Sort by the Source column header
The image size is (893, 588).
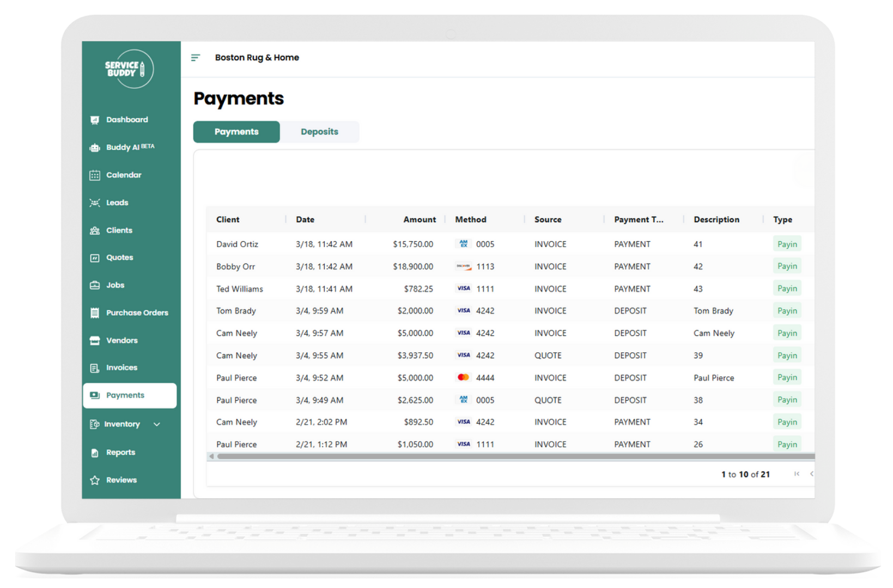[548, 219]
